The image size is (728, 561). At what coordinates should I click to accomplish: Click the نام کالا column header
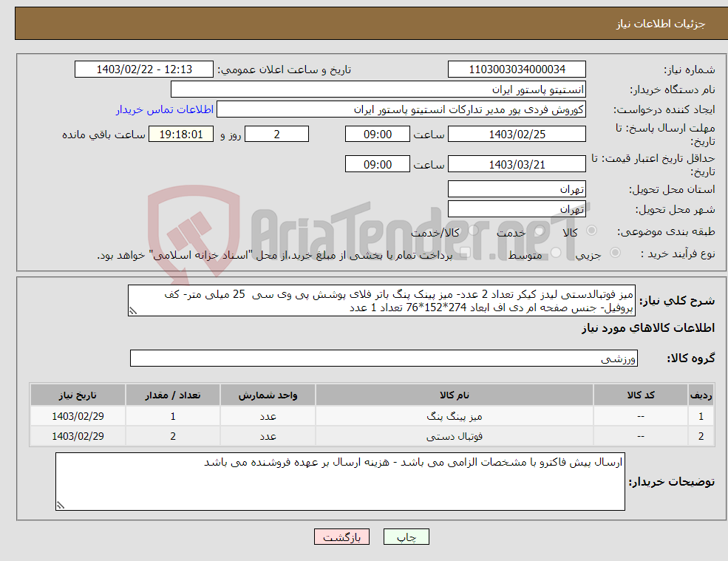pos(455,395)
